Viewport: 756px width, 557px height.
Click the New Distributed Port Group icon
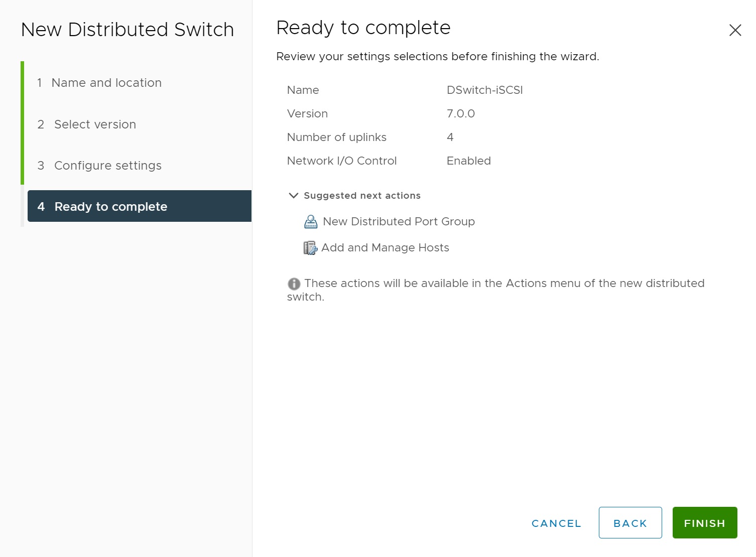click(311, 222)
